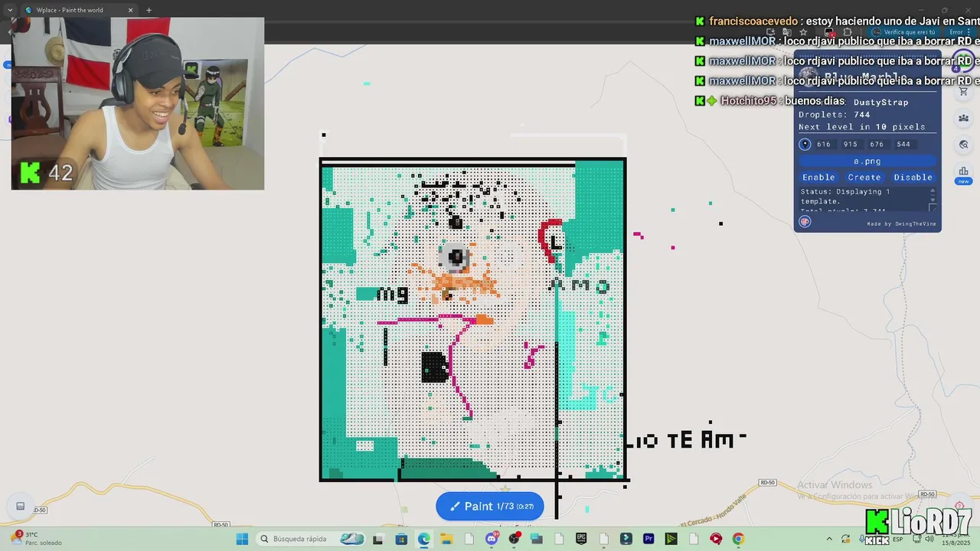Click the Droplets: 744 text
980x551 pixels.
834,115
